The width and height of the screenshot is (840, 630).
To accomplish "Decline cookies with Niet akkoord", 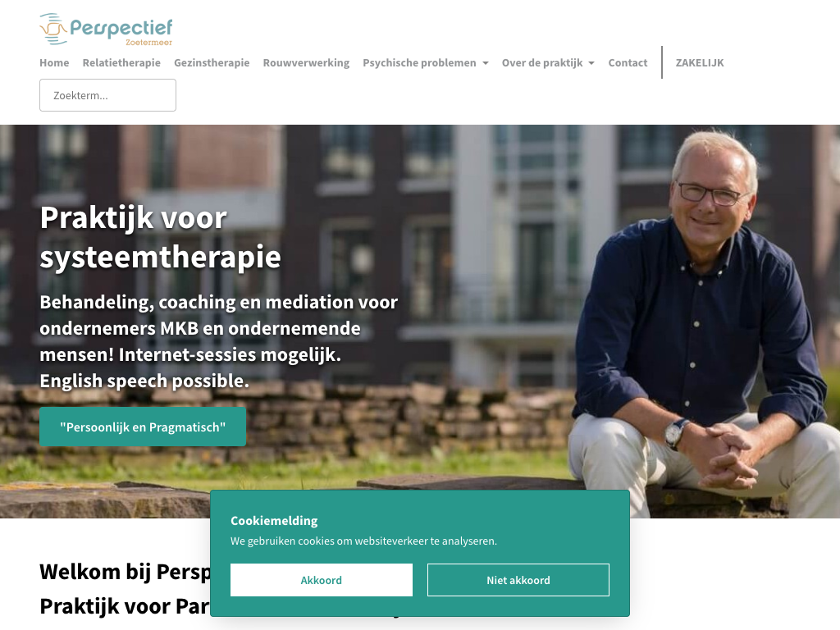I will click(518, 580).
